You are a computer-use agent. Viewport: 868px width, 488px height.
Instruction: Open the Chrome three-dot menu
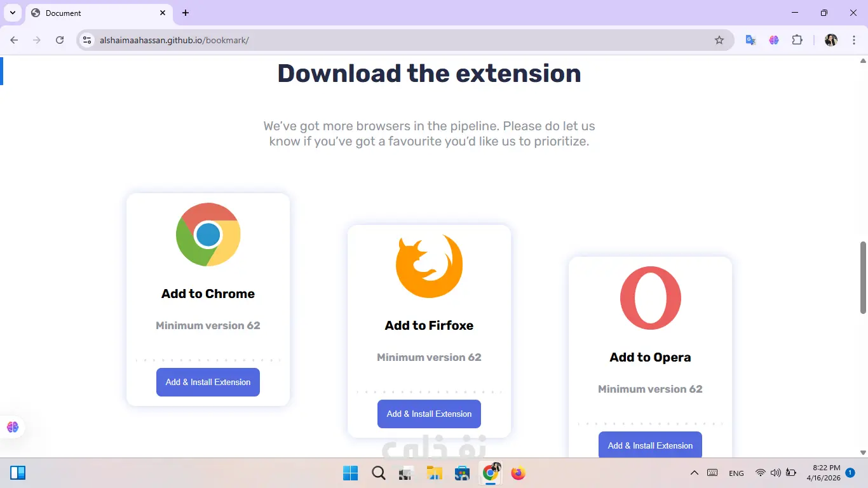point(853,40)
